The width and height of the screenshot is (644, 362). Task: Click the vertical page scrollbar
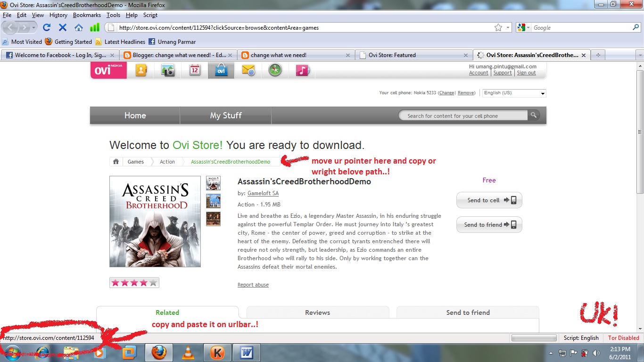coord(640,132)
